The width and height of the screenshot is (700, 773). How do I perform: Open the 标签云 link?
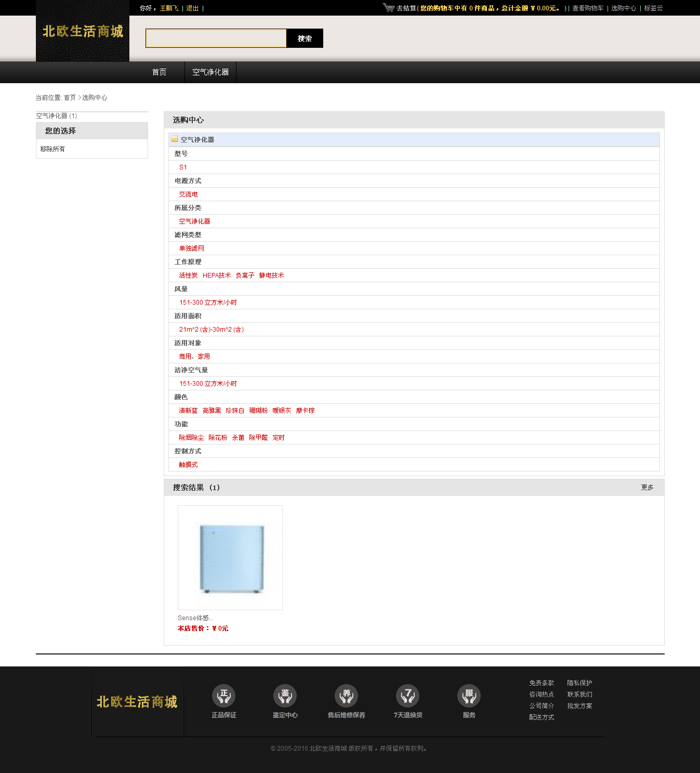coord(653,8)
